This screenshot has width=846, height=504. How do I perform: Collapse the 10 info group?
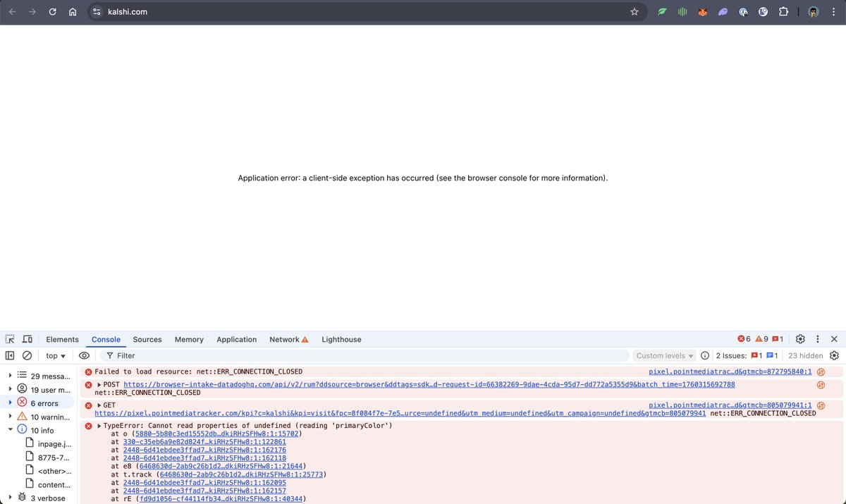[11, 430]
